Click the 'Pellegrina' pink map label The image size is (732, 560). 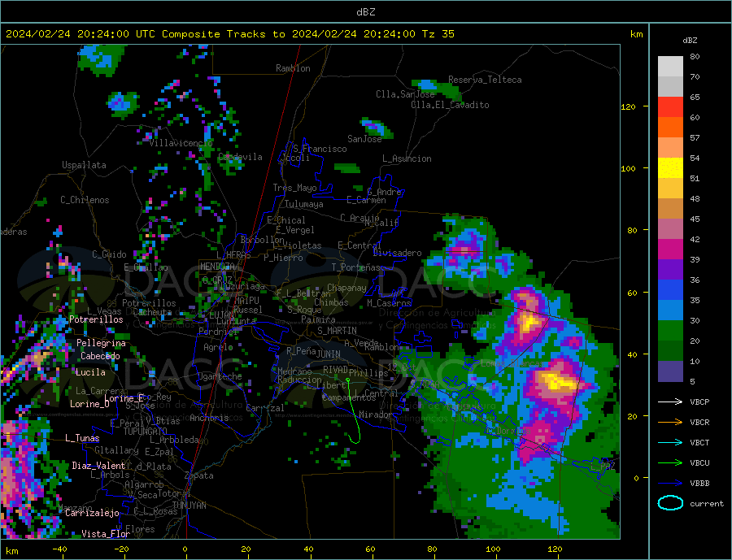102,343
